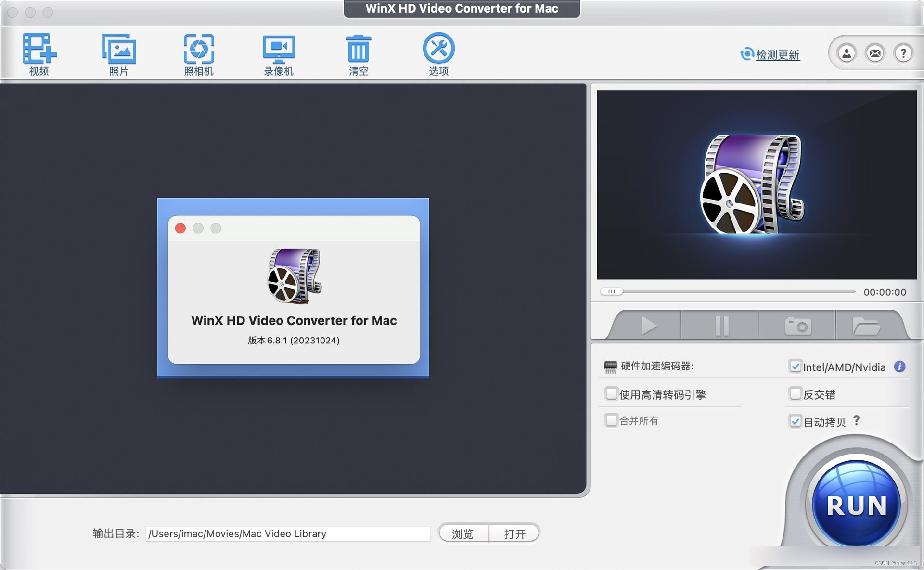Start conversion with the RUN button
This screenshot has width=924, height=570.
coord(856,503)
